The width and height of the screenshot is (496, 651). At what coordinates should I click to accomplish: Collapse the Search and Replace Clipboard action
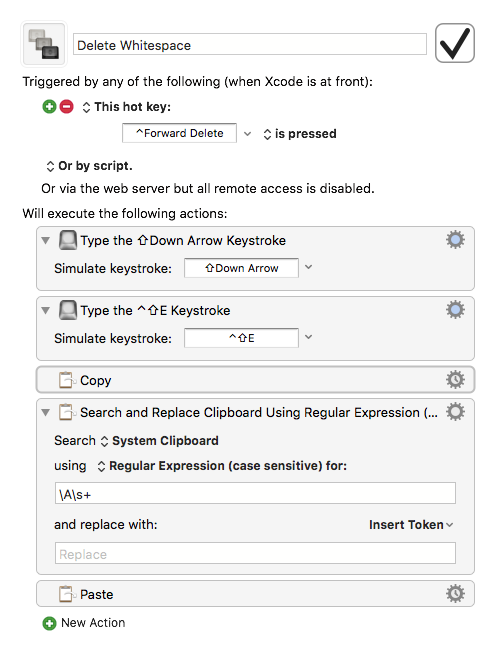46,412
